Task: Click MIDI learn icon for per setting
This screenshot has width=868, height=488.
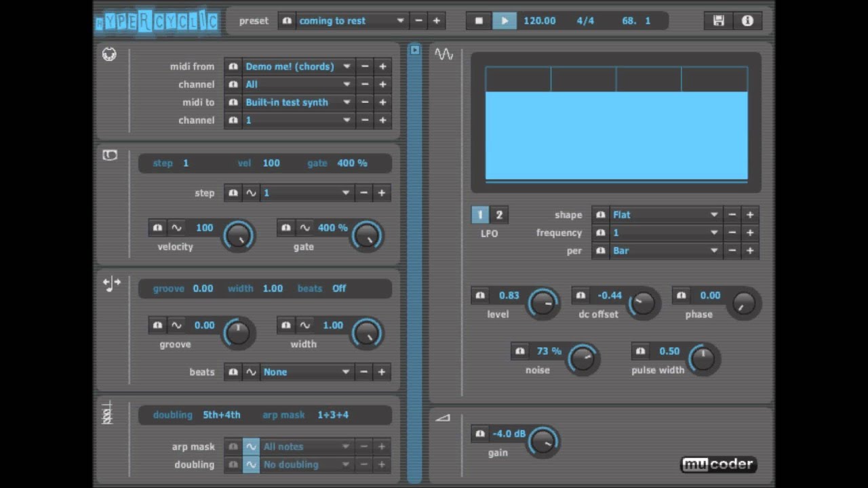Action: click(x=600, y=251)
